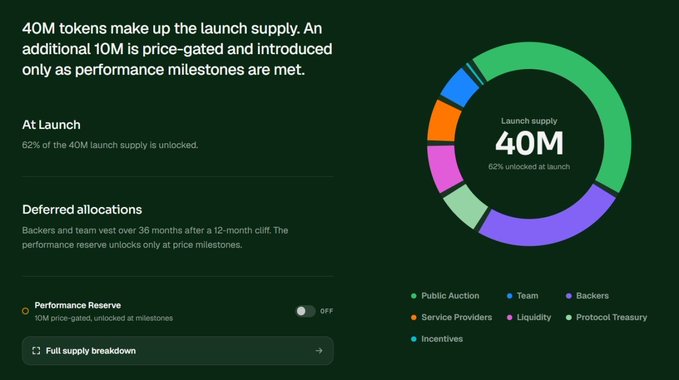
Task: Click the blue donut chart segment
Action: click(460, 87)
